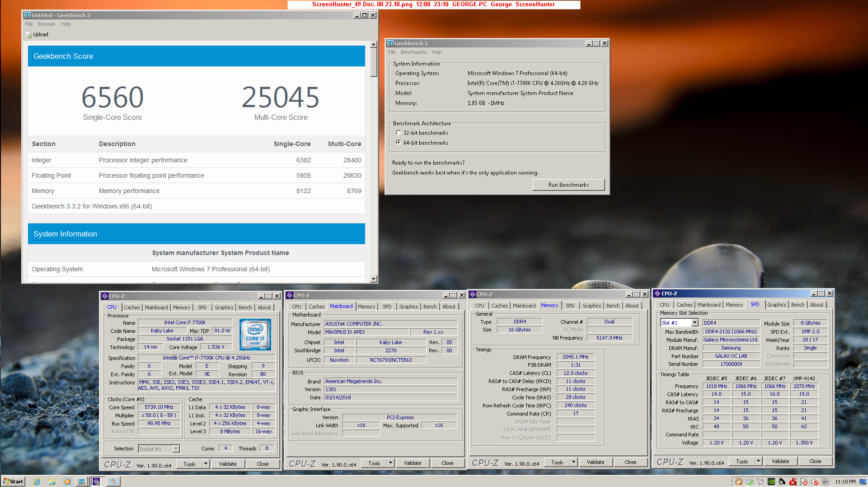Click Tools button in SPD window

point(742,461)
